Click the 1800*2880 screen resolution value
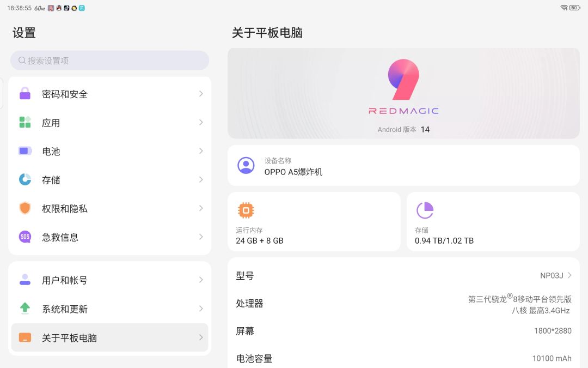The image size is (588, 368). point(553,331)
